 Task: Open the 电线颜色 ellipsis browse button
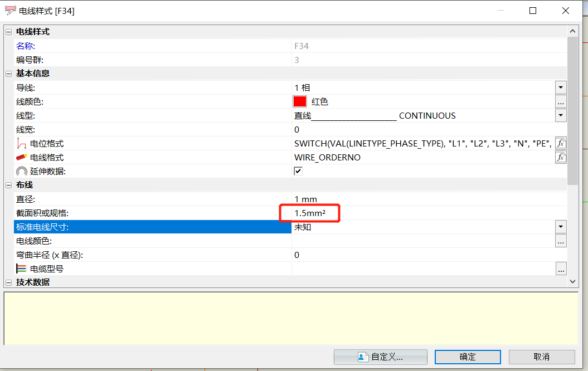click(x=561, y=241)
